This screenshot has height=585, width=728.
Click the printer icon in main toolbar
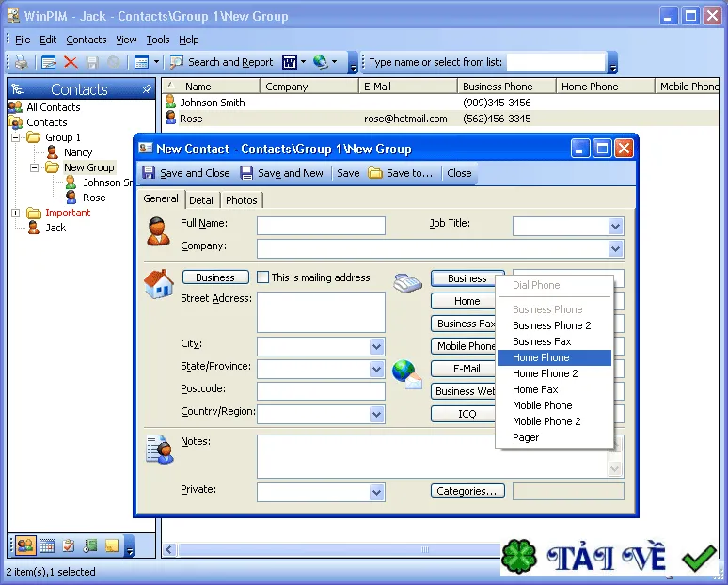click(x=22, y=62)
